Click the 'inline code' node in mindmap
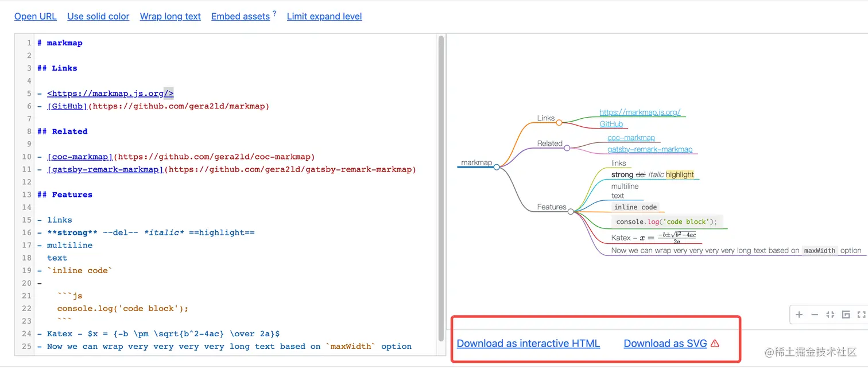This screenshot has height=369, width=868. click(635, 207)
